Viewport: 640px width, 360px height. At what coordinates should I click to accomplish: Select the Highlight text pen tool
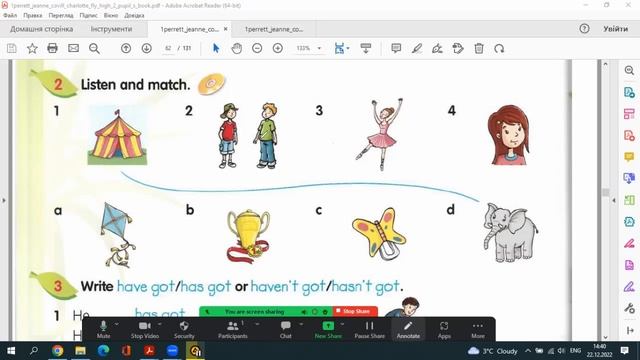416,48
